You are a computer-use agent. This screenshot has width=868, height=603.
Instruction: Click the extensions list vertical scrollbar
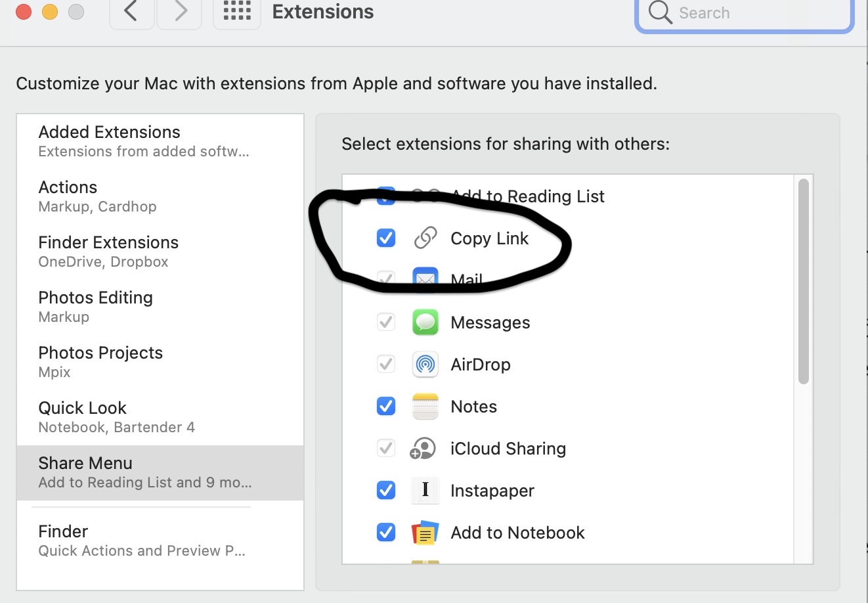(804, 281)
